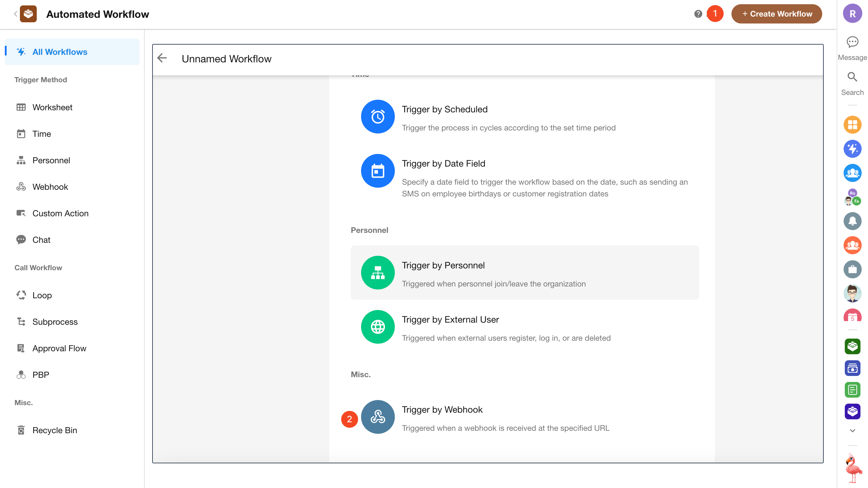Open the Search icon in the right sidebar
This screenshot has width=868, height=488.
click(852, 77)
